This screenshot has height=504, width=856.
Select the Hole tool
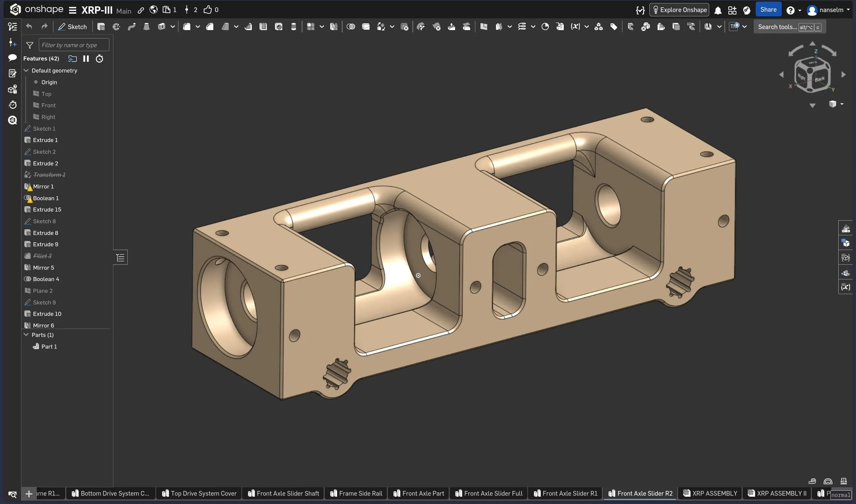coord(279,27)
